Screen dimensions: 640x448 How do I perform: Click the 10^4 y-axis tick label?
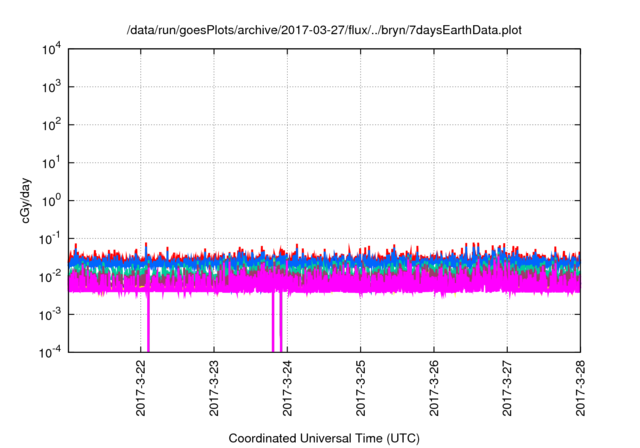(x=52, y=50)
